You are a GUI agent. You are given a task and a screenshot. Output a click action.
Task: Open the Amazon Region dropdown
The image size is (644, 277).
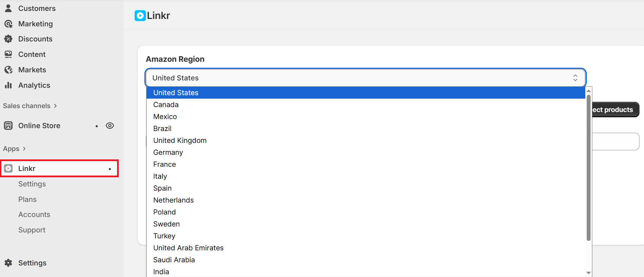pyautogui.click(x=366, y=78)
